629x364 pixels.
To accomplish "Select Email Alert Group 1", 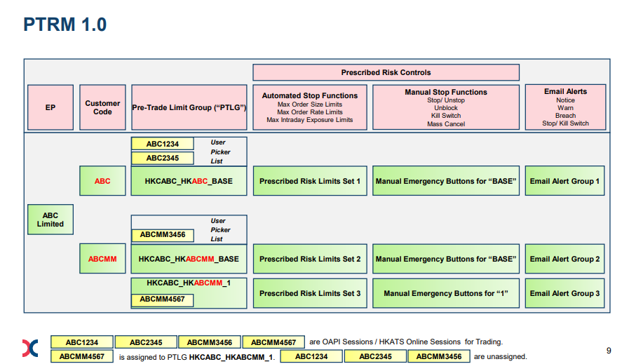I will pyautogui.click(x=564, y=181).
